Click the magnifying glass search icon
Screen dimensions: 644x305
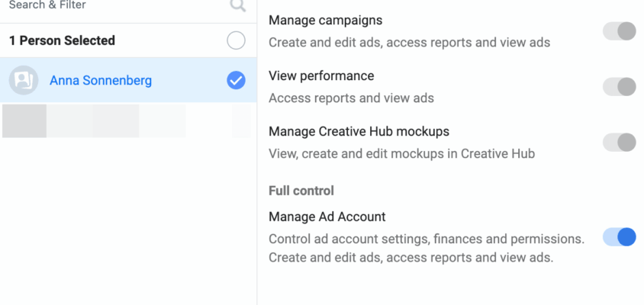pyautogui.click(x=238, y=6)
